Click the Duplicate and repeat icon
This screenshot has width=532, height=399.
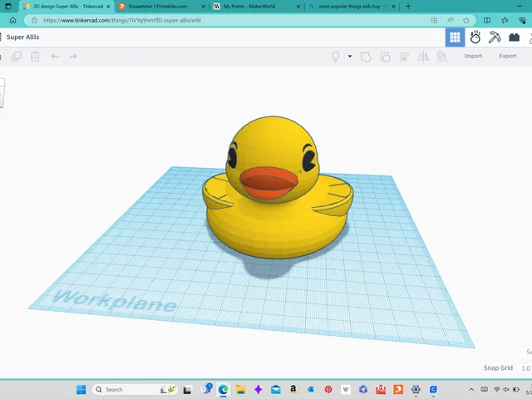pos(16,57)
